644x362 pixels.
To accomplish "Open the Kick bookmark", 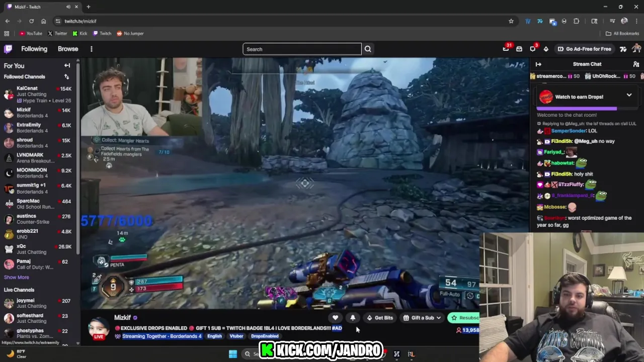I will pyautogui.click(x=80, y=33).
